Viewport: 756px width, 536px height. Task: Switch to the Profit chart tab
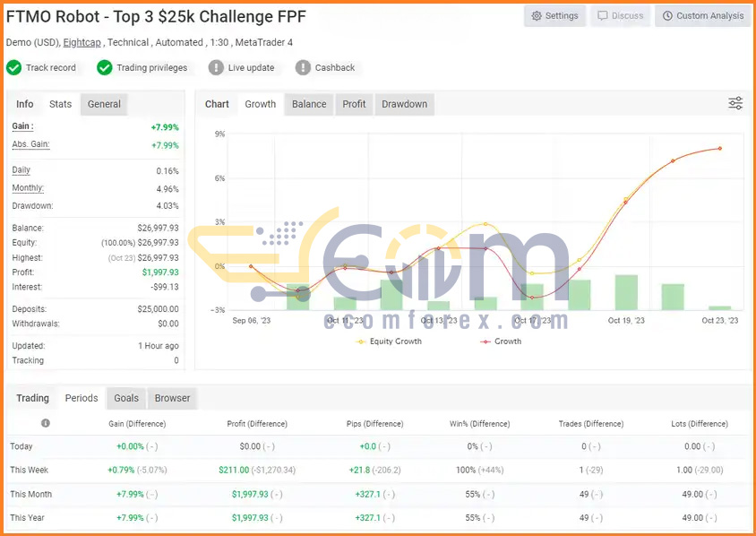click(354, 104)
